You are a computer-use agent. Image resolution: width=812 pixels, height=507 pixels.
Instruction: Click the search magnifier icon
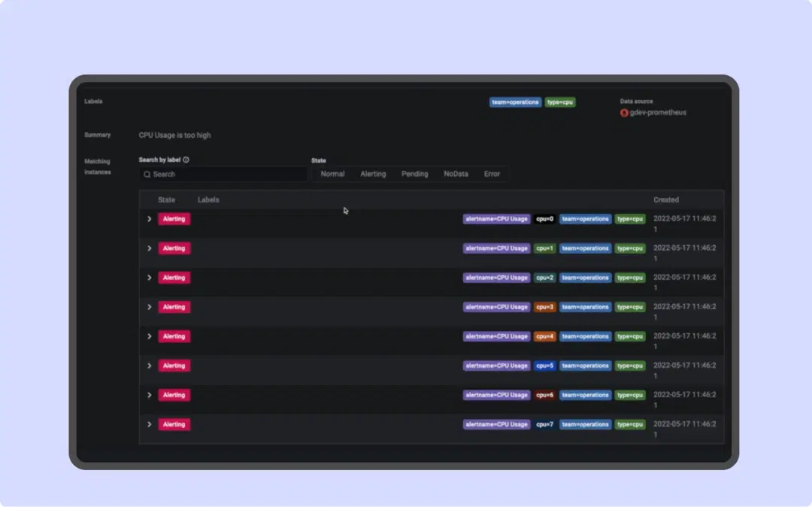pyautogui.click(x=147, y=174)
